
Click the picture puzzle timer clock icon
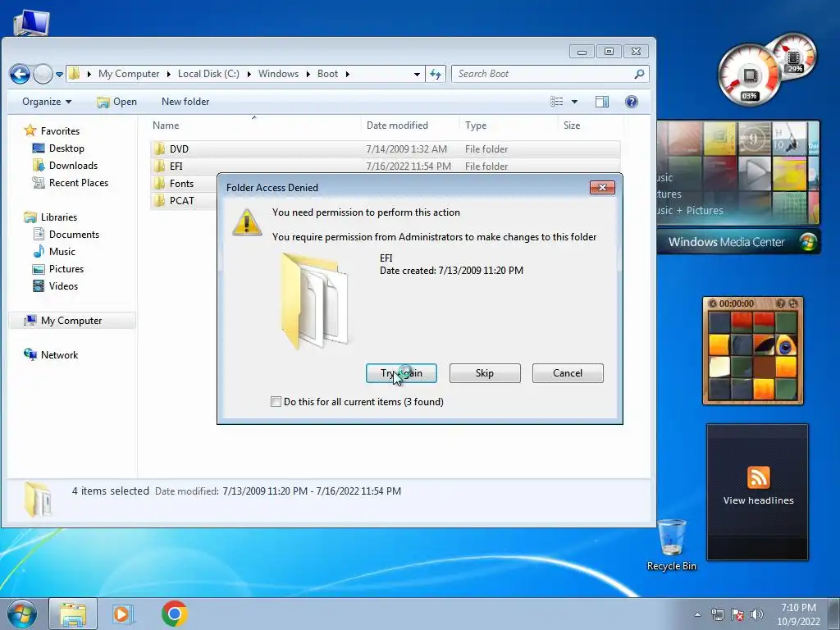[x=713, y=304]
